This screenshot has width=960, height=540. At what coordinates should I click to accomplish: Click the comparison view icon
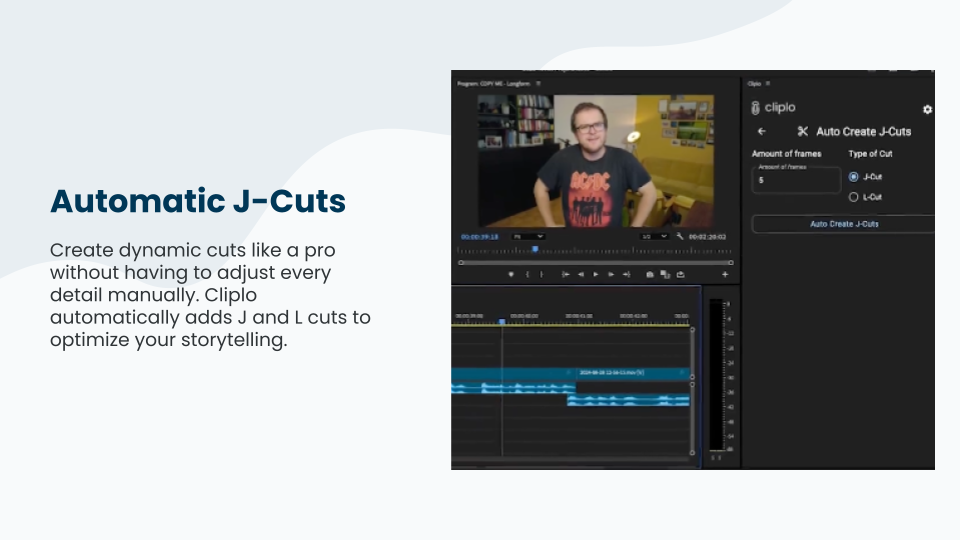(x=666, y=275)
